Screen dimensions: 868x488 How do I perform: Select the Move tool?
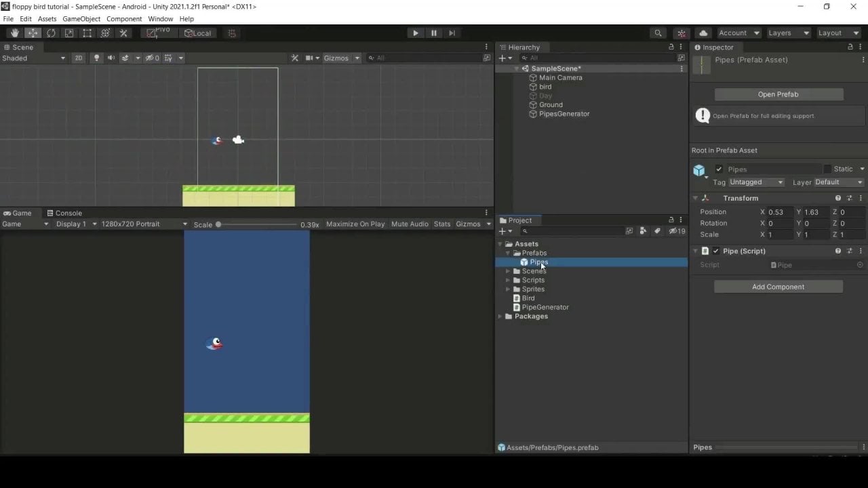pyautogui.click(x=33, y=33)
